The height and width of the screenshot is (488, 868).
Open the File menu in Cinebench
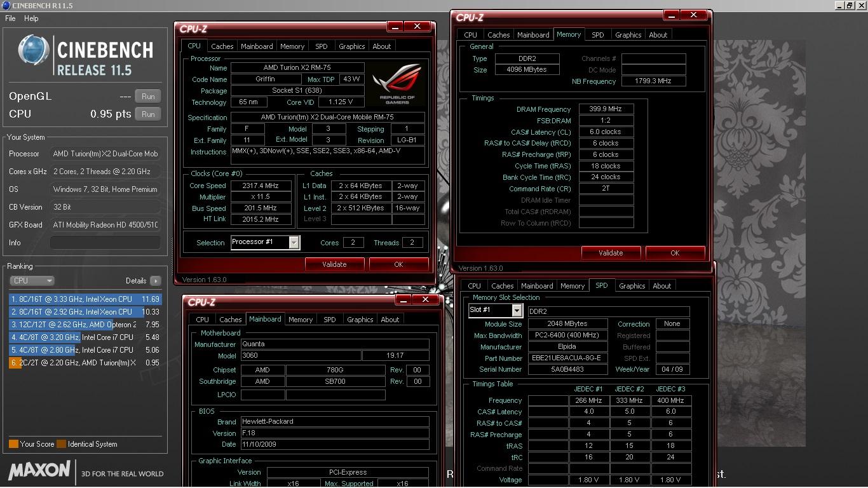(10, 18)
